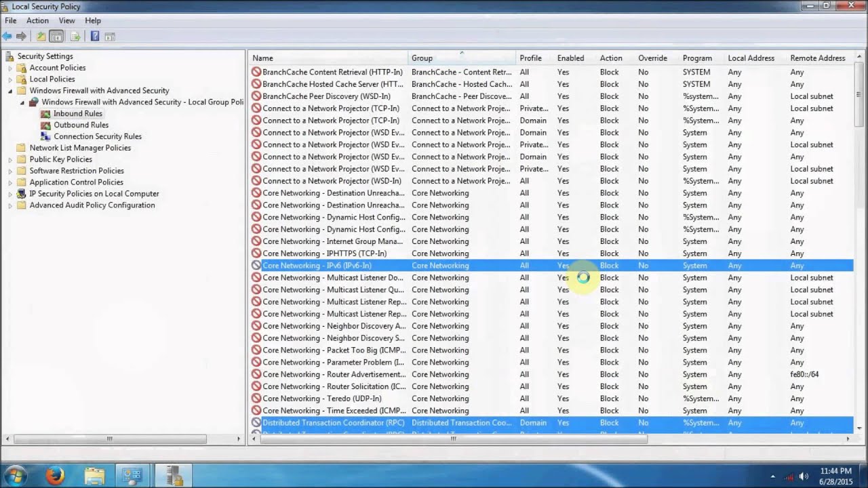Toggle the Show/Hide Action Pane icon
Screen dimensions: 868x488
(x=110, y=36)
